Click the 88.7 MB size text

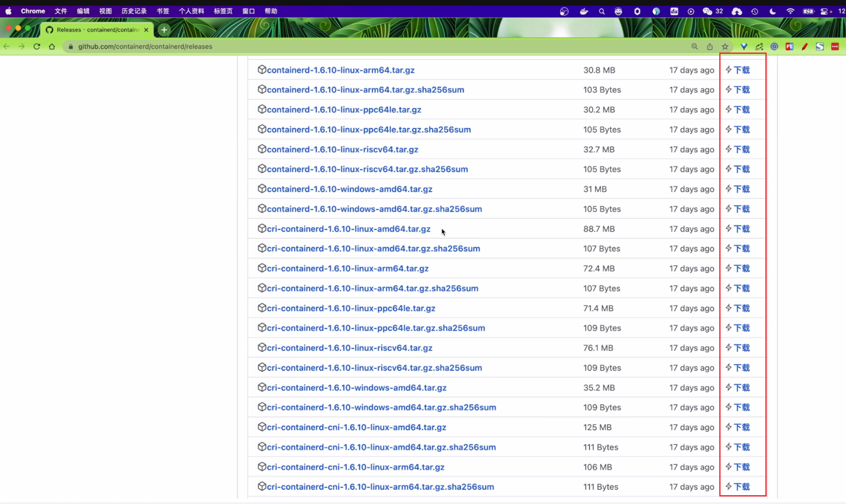click(599, 229)
